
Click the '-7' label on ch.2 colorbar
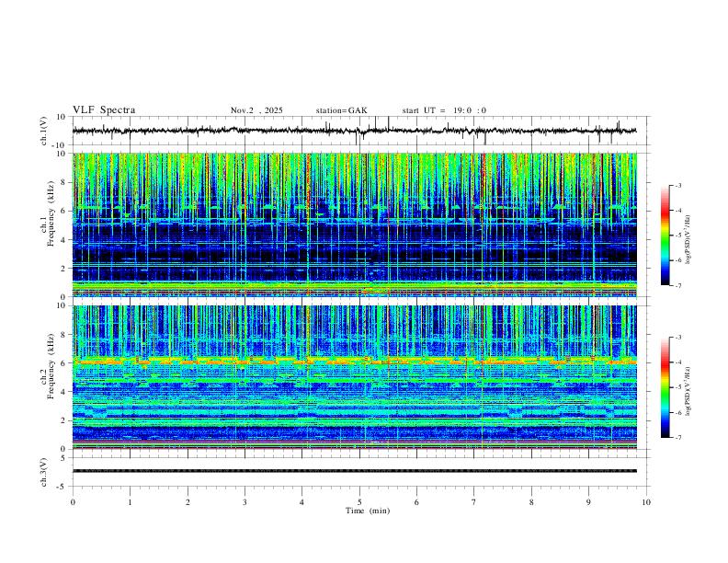tap(677, 437)
